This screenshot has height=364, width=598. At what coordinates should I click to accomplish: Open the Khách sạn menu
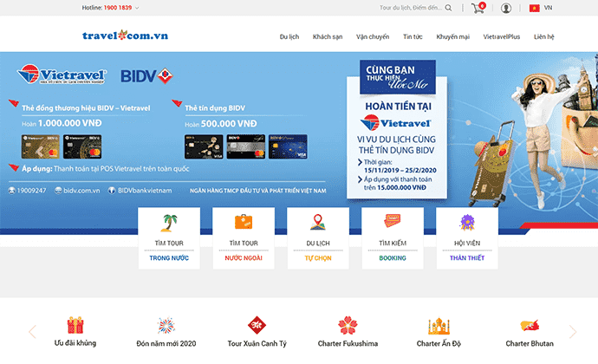pos(328,36)
